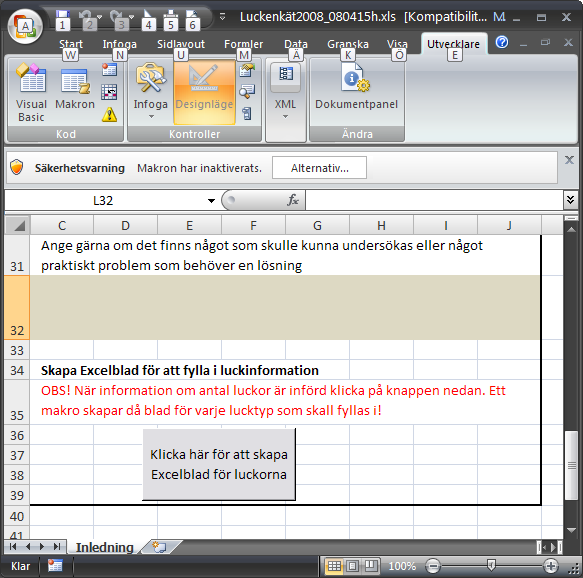This screenshot has height=578, width=583.
Task: Click the macro record icon in status bar
Action: click(55, 566)
